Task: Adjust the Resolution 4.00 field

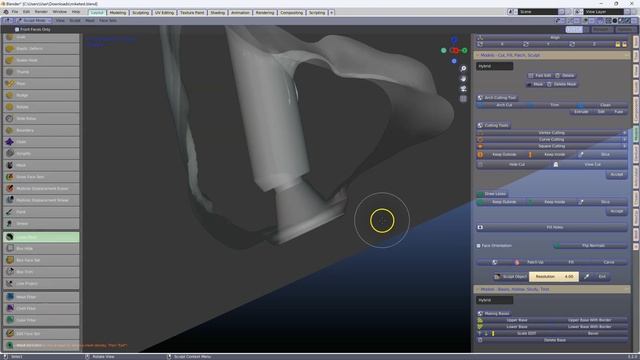Action: pyautogui.click(x=554, y=276)
